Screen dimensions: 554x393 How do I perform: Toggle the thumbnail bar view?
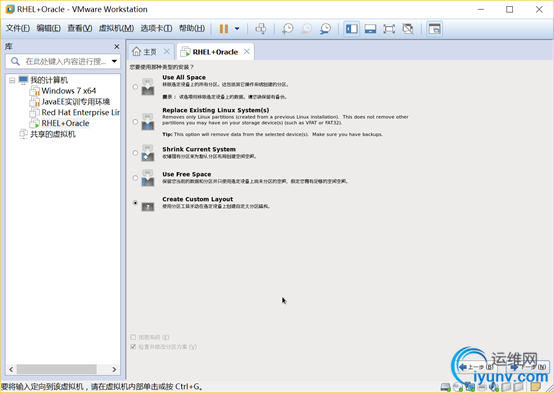click(x=370, y=29)
